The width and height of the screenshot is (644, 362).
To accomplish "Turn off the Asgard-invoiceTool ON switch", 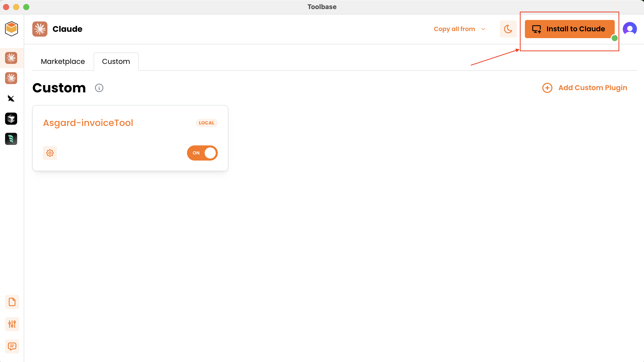I will point(202,153).
